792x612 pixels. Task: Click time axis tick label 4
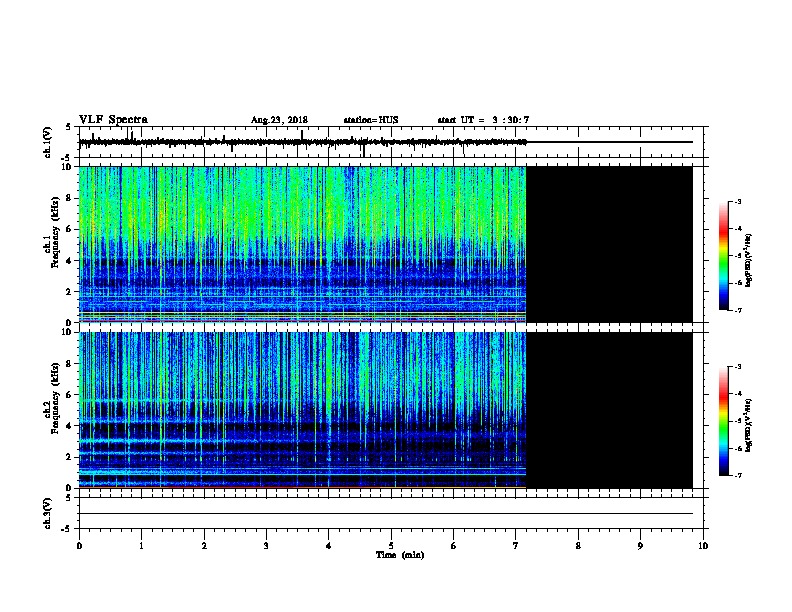[328, 545]
